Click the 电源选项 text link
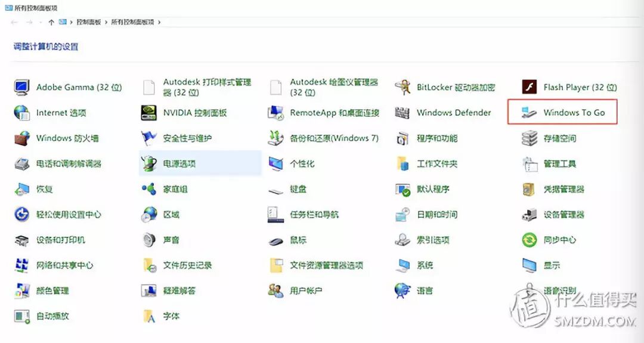This screenshot has height=343, width=644. (179, 163)
